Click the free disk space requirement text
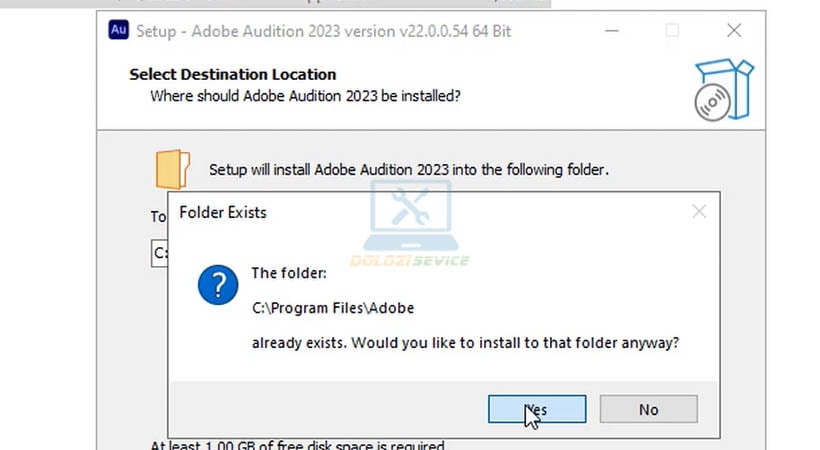The image size is (820, 450). 297,444
